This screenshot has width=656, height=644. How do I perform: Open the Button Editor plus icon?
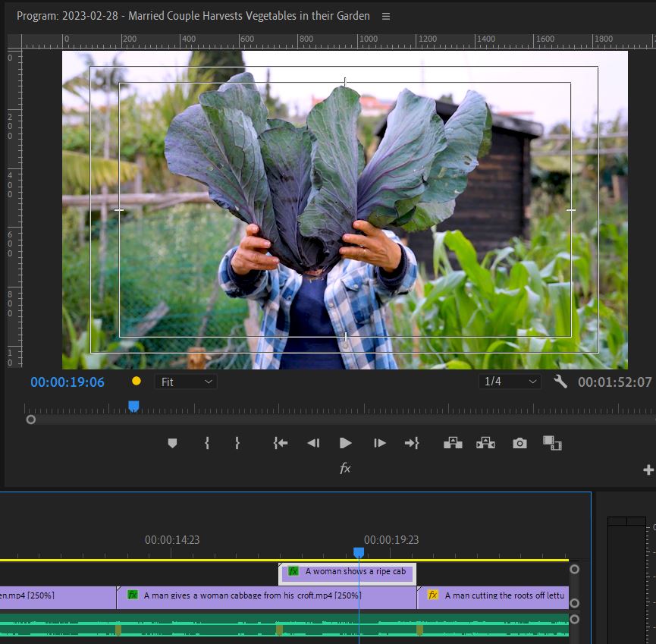(648, 470)
